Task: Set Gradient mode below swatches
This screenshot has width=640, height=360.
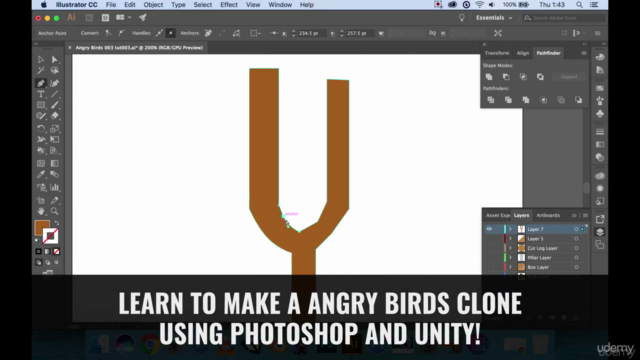Action: [x=47, y=251]
